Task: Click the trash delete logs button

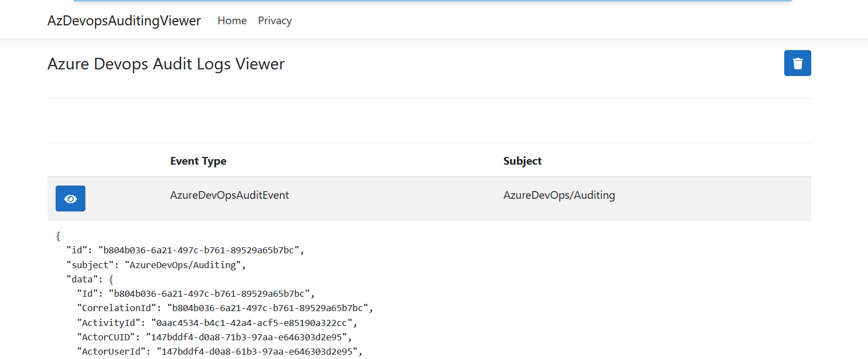Action: (797, 63)
